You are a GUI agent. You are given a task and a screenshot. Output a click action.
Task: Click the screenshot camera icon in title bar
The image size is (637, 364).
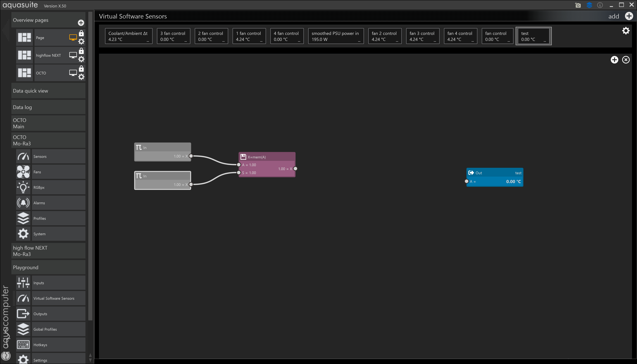(x=578, y=5)
